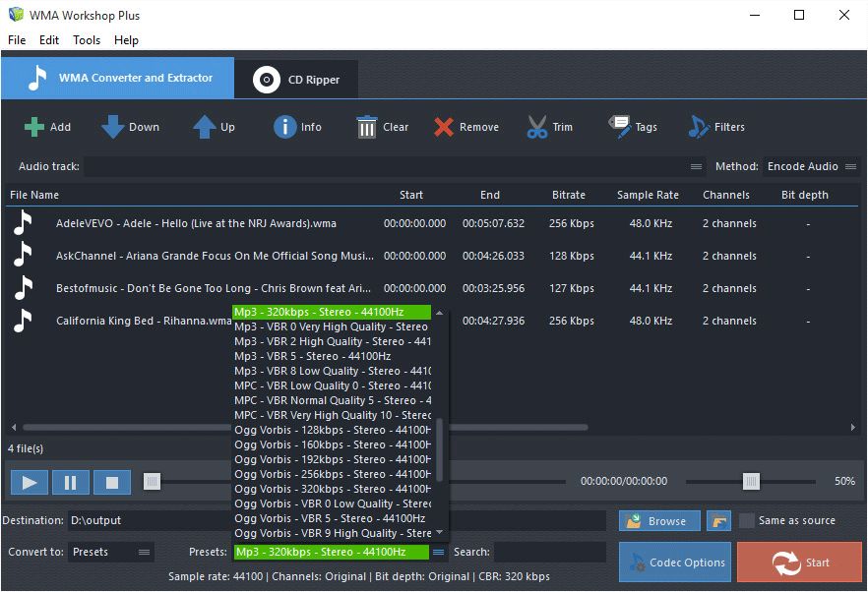Select Mp3 - 320kbps highlighted preset in list
Image resolution: width=868 pixels, height=592 pixels.
tap(332, 312)
